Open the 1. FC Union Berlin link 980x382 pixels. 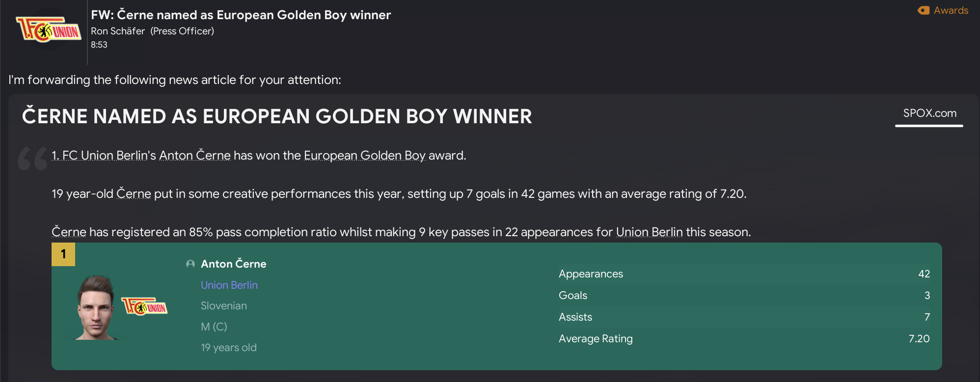tap(104, 156)
